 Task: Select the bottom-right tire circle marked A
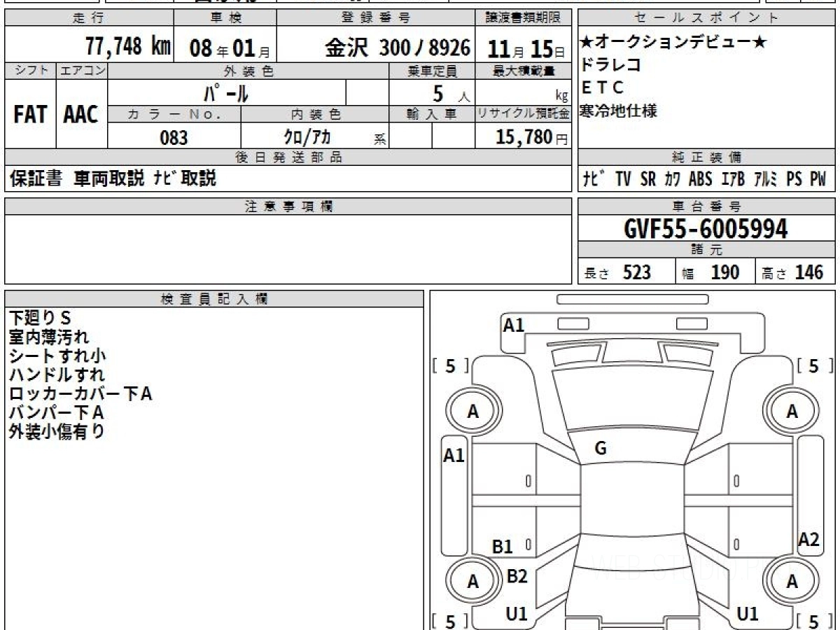(792, 582)
